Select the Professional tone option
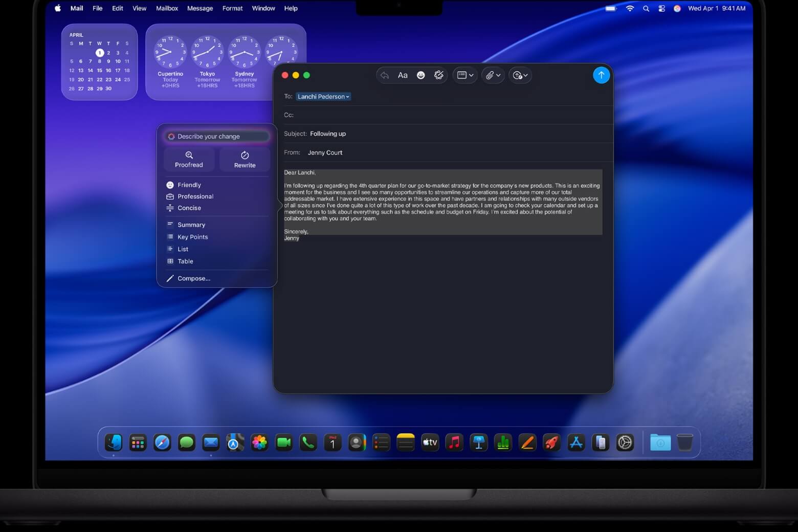 coord(195,196)
